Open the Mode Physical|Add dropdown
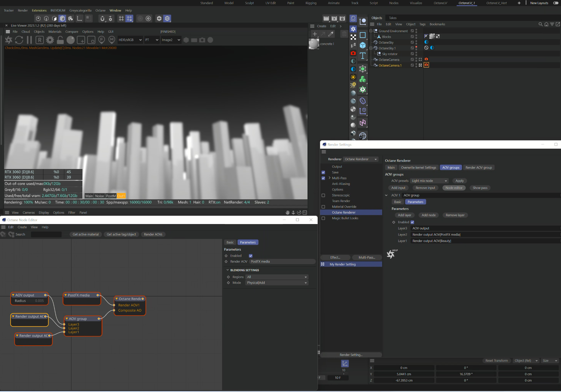 277,283
